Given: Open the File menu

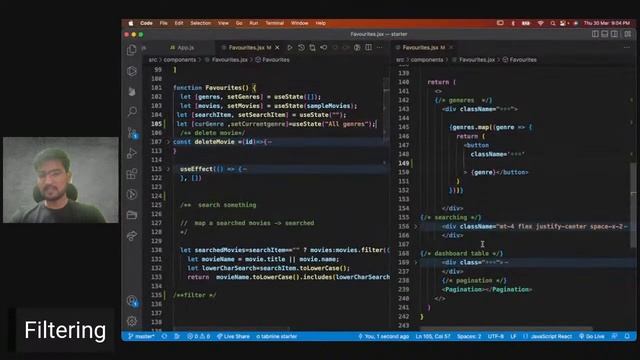Looking at the screenshot, I should 164,23.
